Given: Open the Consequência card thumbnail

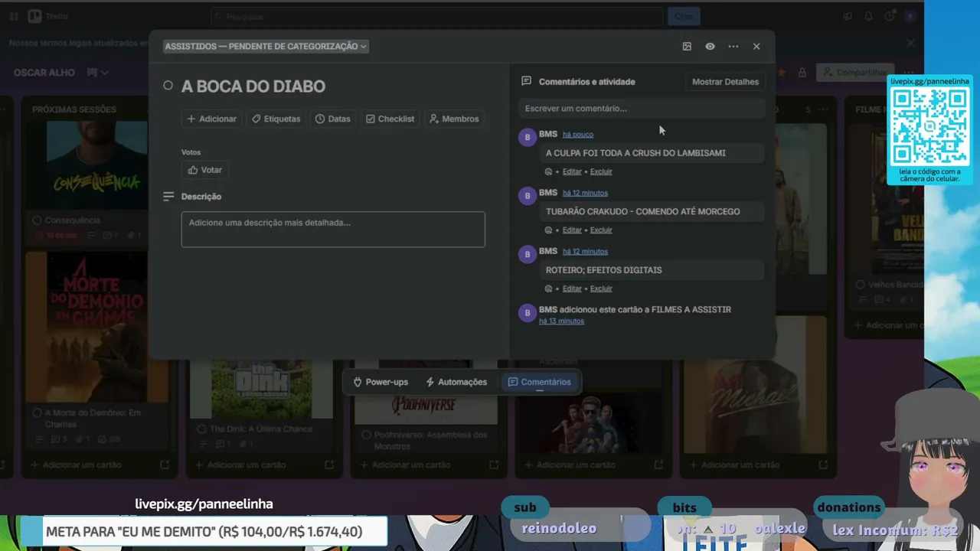Looking at the screenshot, I should [96, 165].
